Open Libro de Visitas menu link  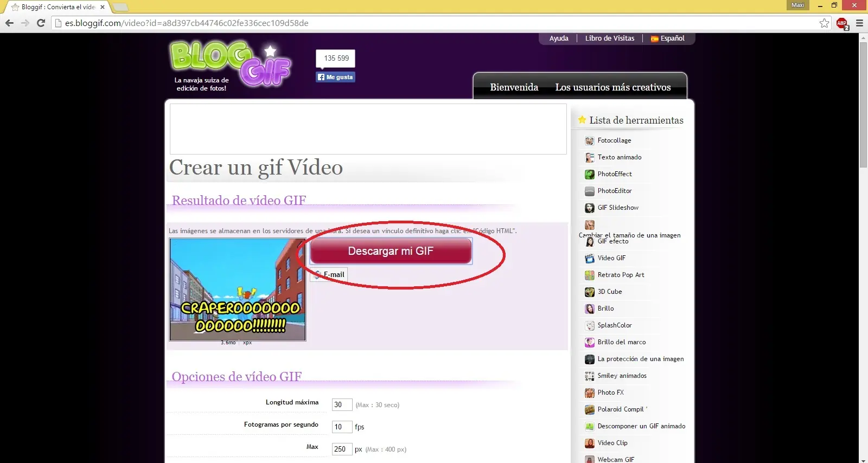(x=610, y=38)
